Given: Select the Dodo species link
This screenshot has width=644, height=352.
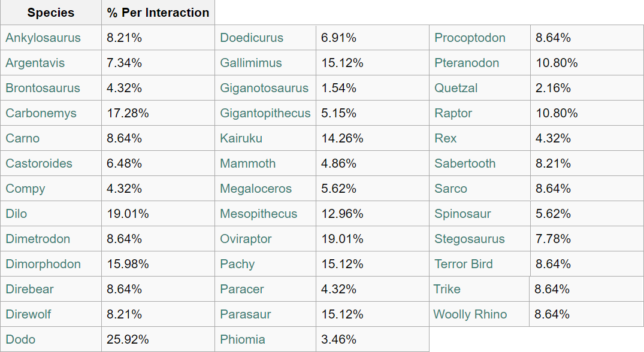Looking at the screenshot, I should (x=20, y=339).
